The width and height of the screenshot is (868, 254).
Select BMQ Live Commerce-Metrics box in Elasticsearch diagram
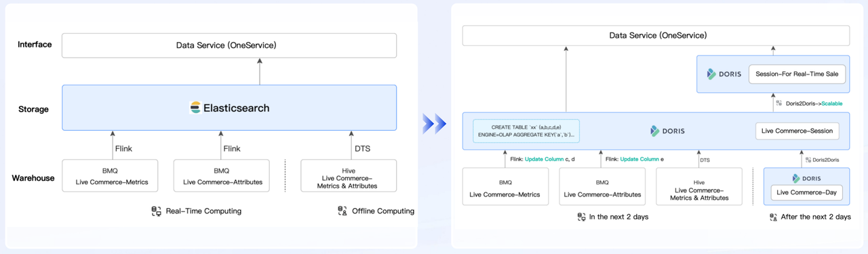[110, 176]
